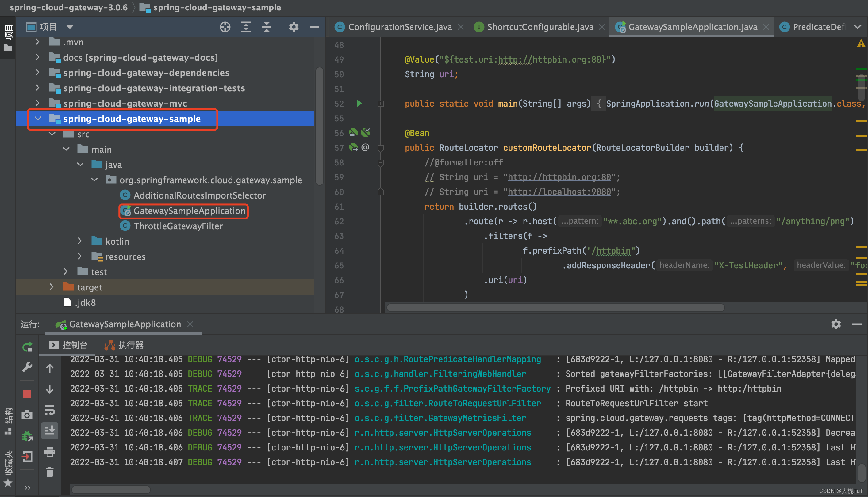Toggle soft-wrap in the console
The image size is (868, 497).
tap(50, 410)
